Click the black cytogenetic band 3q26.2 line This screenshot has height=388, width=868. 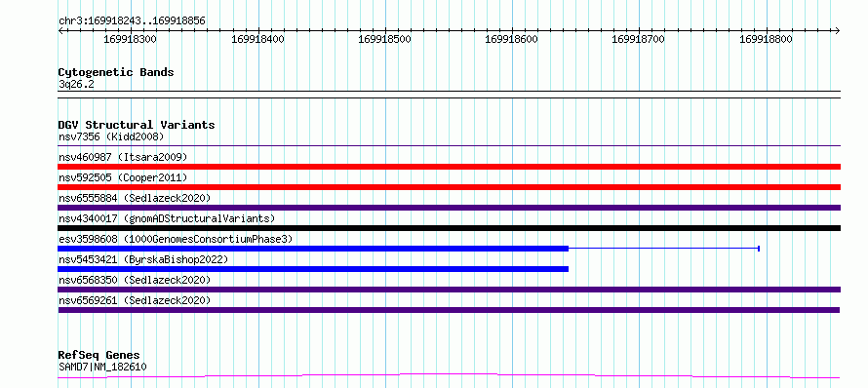449,95
